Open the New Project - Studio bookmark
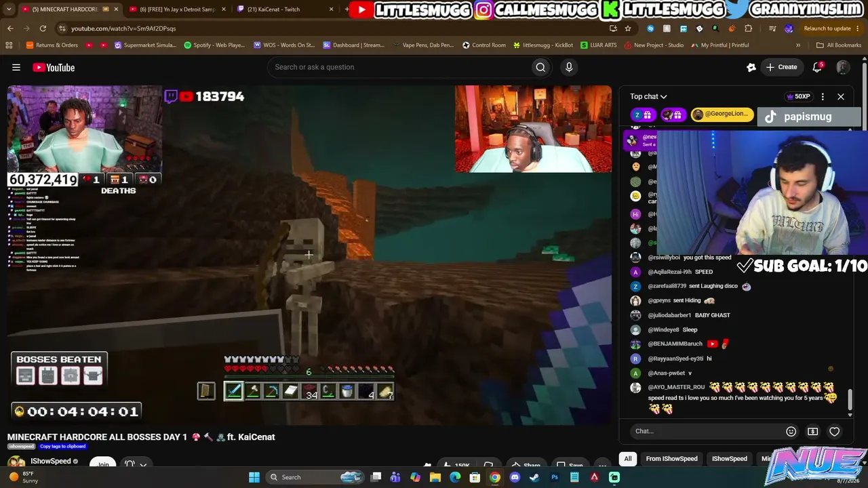The image size is (868, 488). [x=654, y=45]
